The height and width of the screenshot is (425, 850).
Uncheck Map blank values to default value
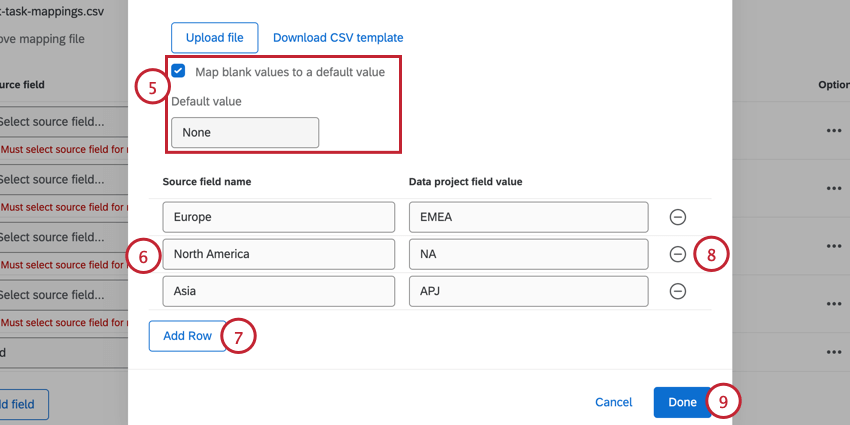coord(178,71)
